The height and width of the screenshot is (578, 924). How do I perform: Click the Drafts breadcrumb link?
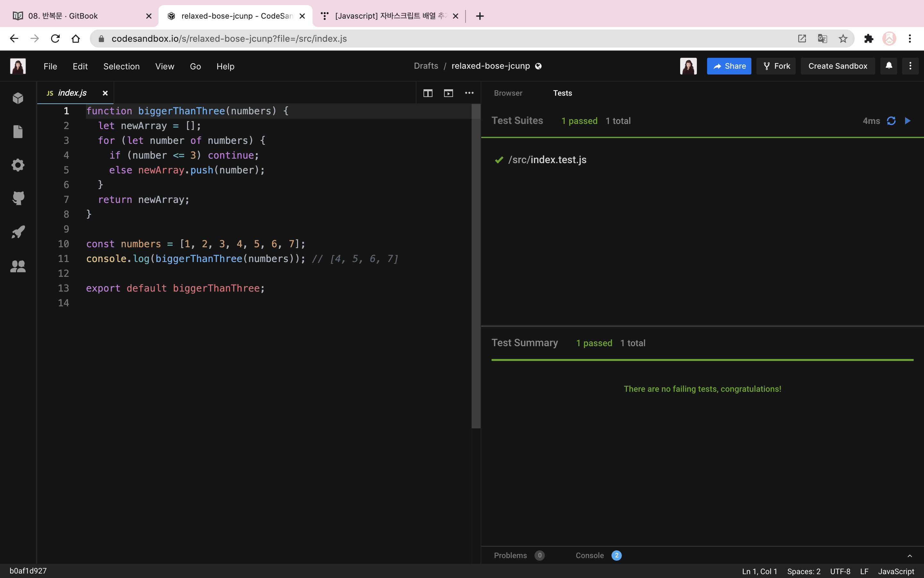tap(426, 66)
